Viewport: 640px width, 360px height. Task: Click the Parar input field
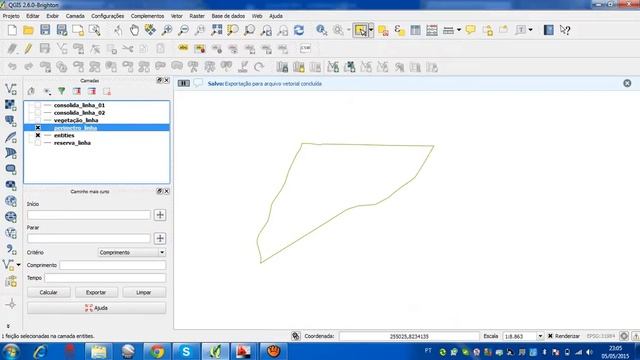point(89,238)
